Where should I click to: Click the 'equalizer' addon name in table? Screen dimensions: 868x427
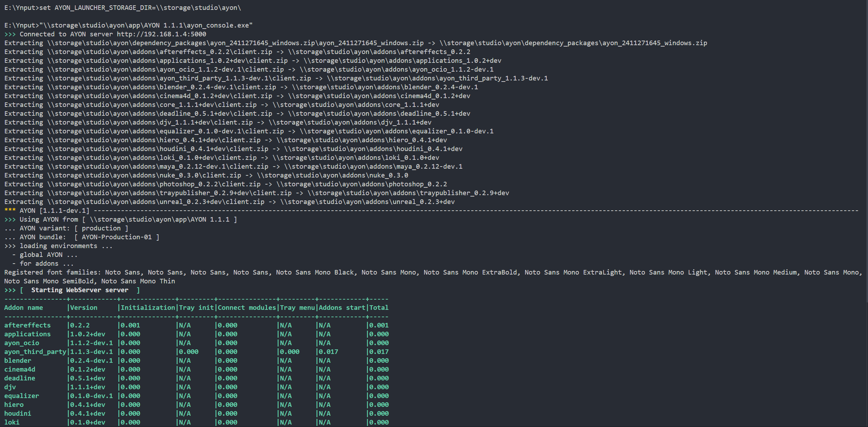tap(22, 396)
